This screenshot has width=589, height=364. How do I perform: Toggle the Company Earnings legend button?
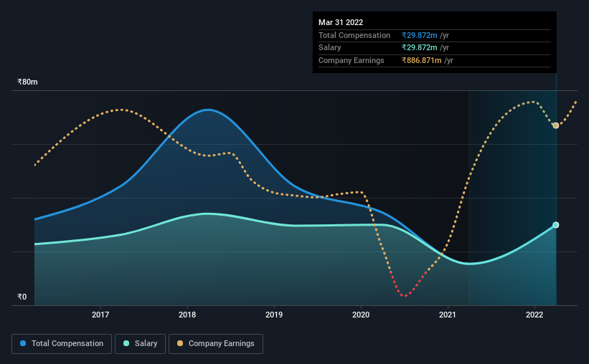[216, 344]
